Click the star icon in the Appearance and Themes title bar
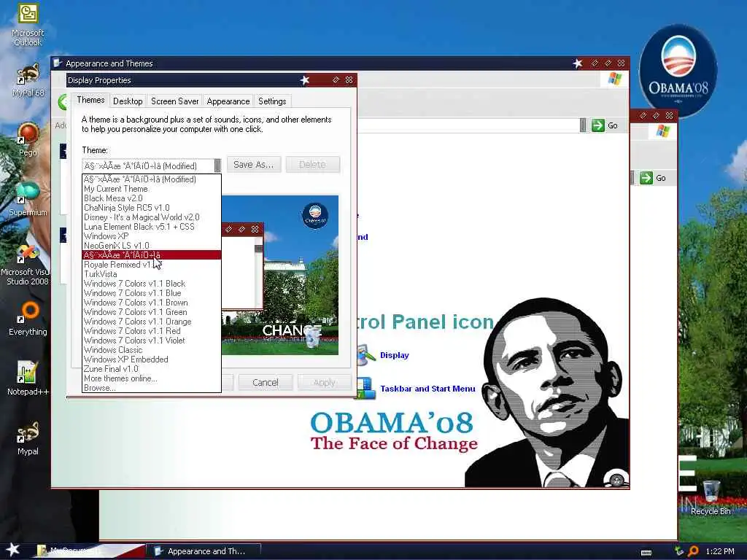 (578, 63)
